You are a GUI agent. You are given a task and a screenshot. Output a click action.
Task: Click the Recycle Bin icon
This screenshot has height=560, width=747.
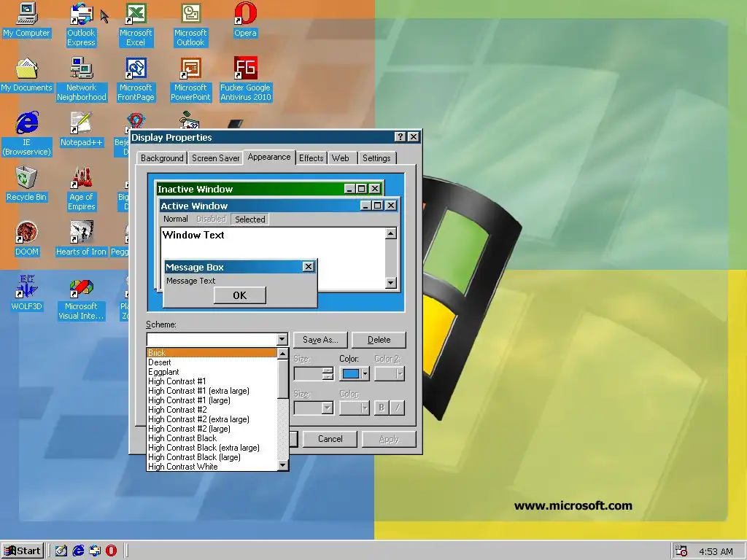click(x=26, y=184)
